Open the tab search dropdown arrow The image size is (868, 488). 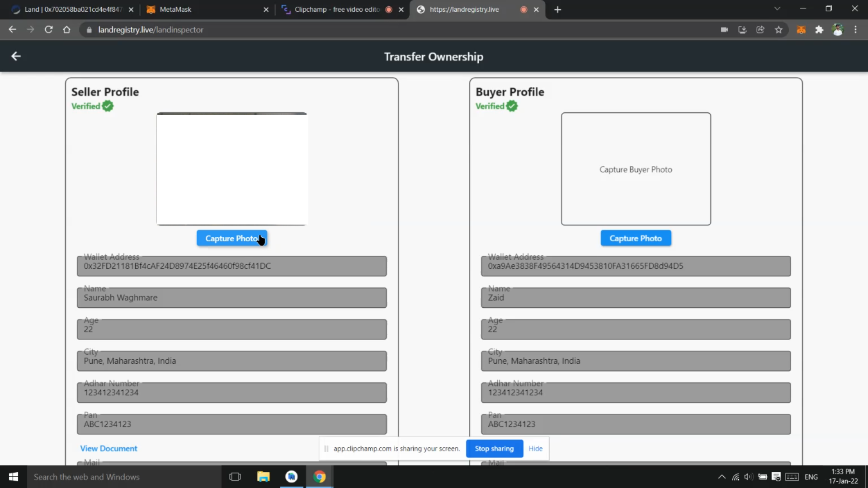pyautogui.click(x=777, y=9)
